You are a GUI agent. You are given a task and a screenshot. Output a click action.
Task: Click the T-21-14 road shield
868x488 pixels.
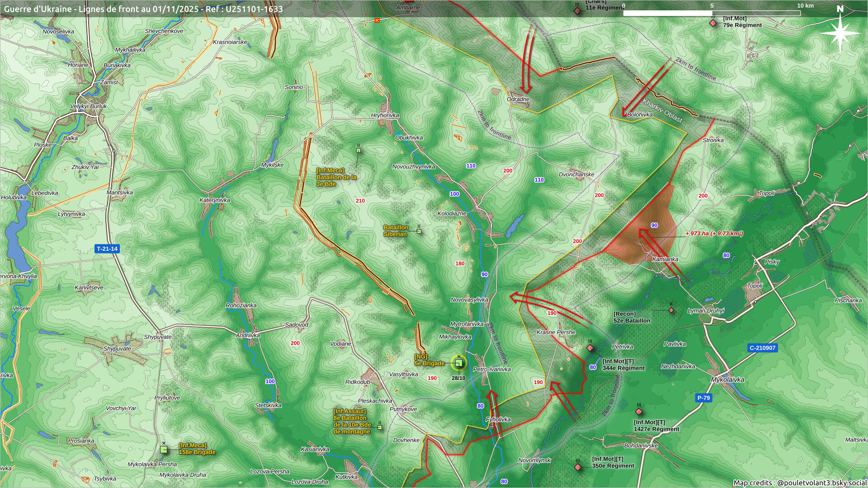pos(107,249)
